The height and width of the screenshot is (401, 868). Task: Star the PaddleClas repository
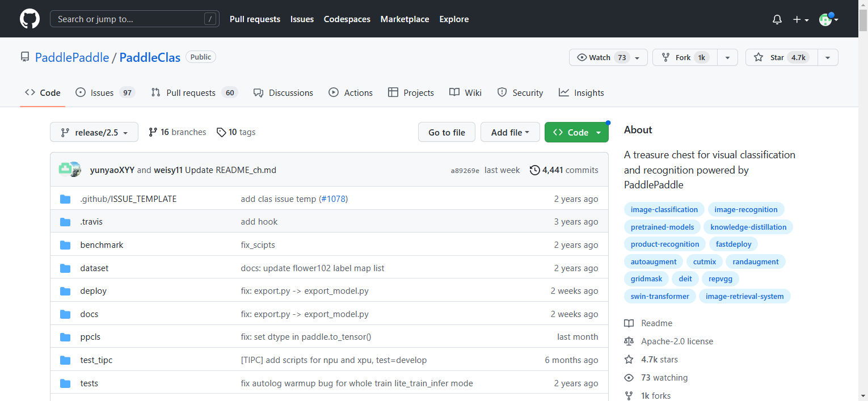(782, 57)
